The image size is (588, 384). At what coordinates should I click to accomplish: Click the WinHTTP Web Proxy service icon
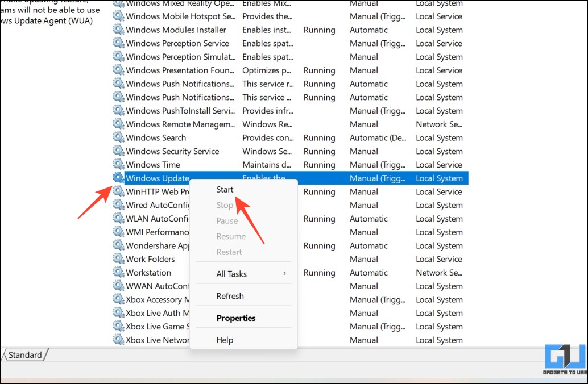click(118, 191)
